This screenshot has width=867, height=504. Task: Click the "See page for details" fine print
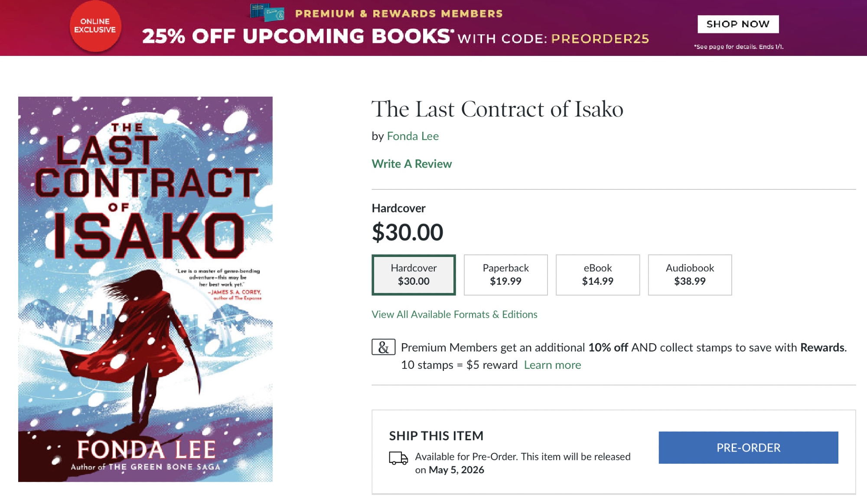(x=738, y=47)
